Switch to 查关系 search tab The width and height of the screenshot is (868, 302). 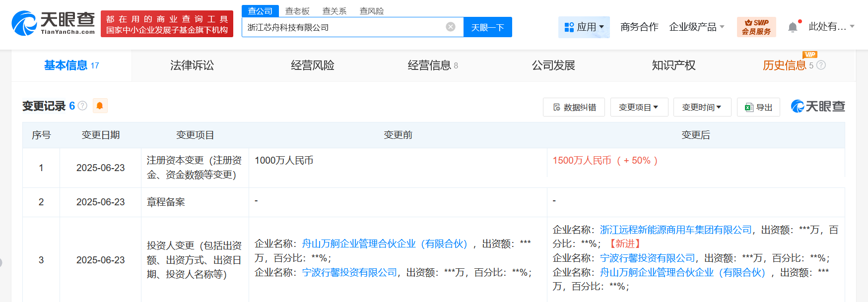[x=334, y=11]
